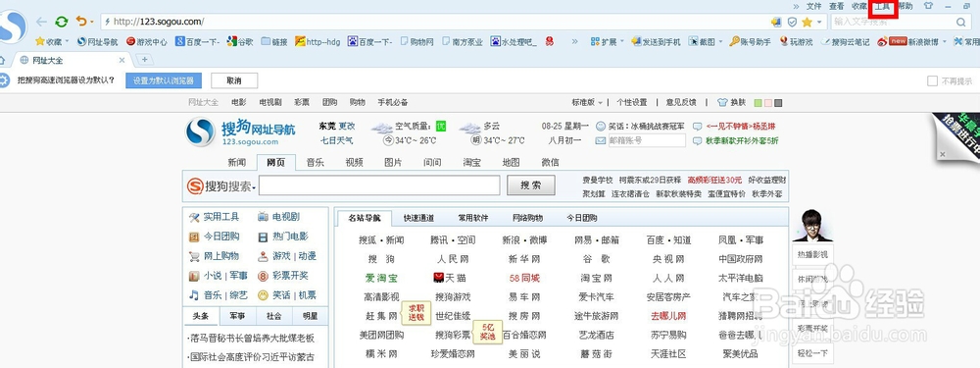Select the pink skin color swatch
The width and height of the screenshot is (980, 368).
point(768,103)
